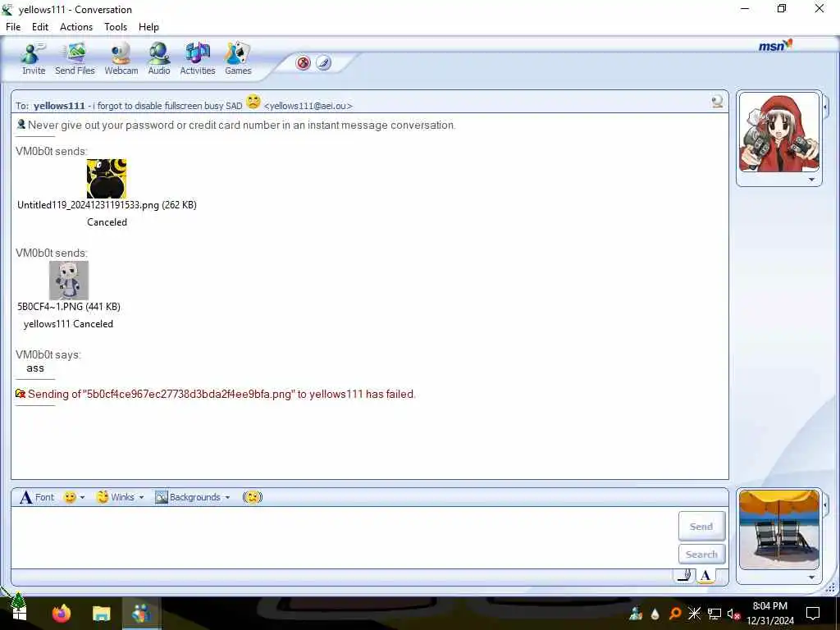
Task: Click the msn logo
Action: tap(775, 46)
